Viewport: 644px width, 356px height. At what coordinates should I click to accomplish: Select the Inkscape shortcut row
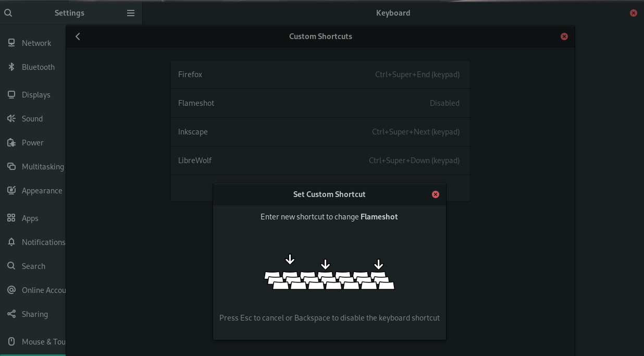[x=320, y=132]
